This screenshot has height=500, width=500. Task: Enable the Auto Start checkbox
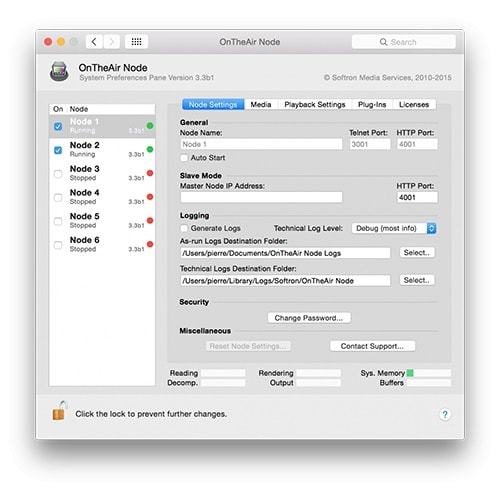[184, 158]
